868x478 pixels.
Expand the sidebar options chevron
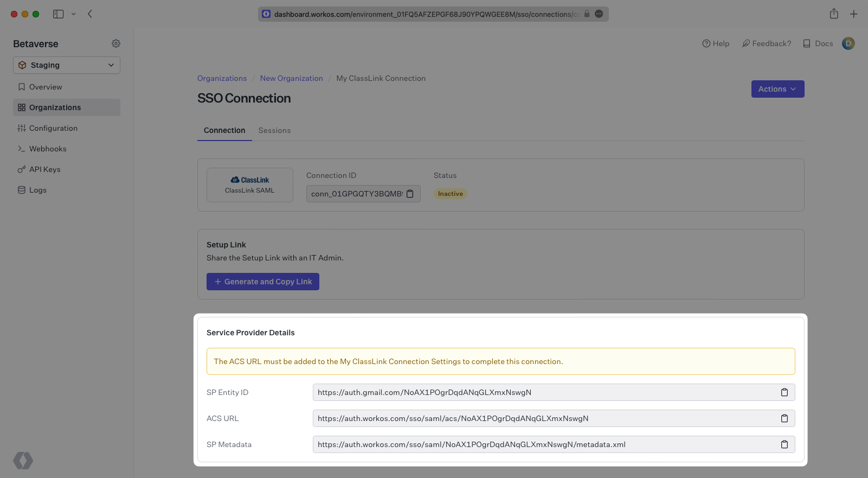point(74,14)
